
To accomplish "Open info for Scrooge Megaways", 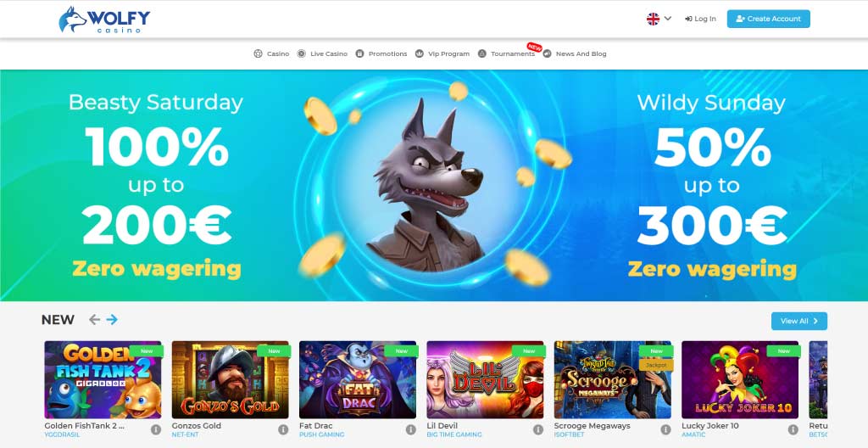I will (x=665, y=429).
